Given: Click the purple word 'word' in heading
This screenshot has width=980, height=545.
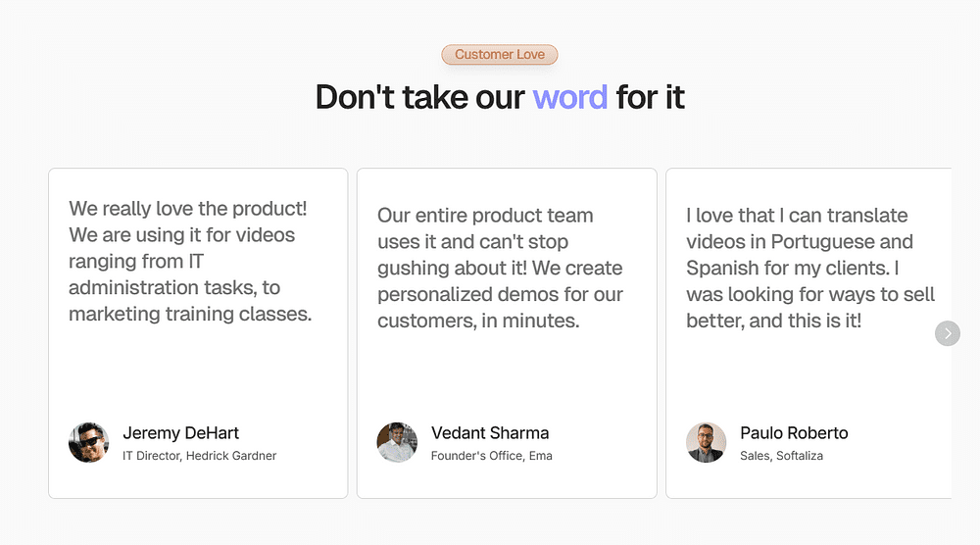Looking at the screenshot, I should pyautogui.click(x=569, y=97).
